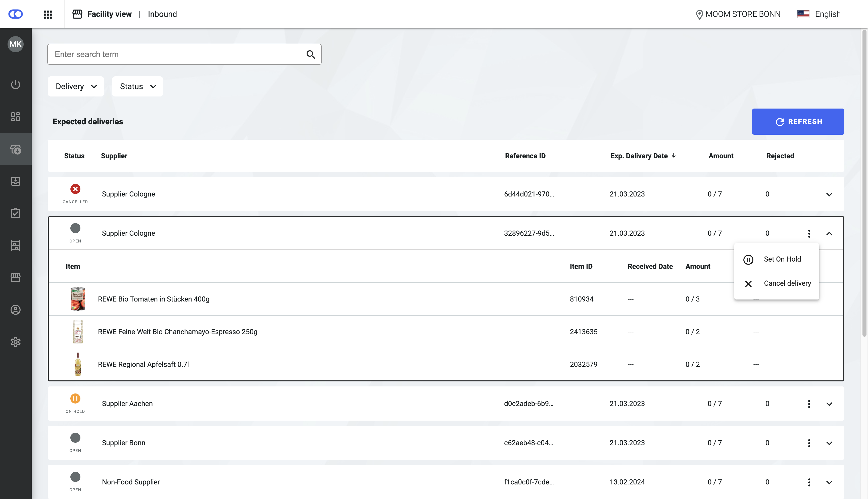Change language from English selector
868x499 pixels.
point(819,14)
